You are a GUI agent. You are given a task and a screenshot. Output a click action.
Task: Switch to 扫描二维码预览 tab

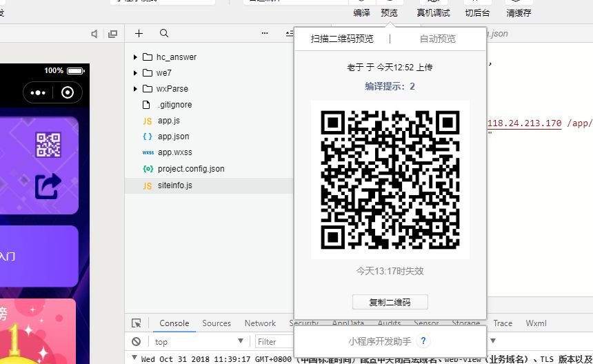(342, 39)
